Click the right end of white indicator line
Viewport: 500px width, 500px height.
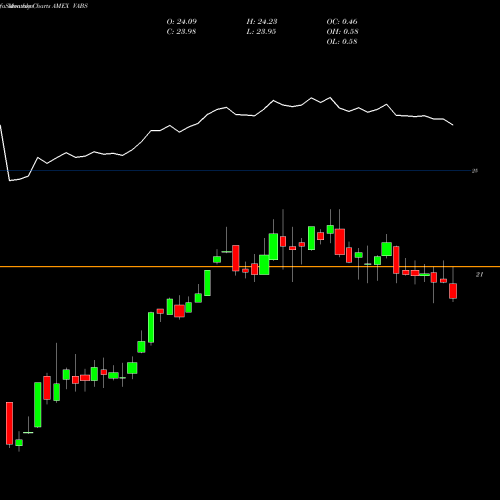[452, 125]
